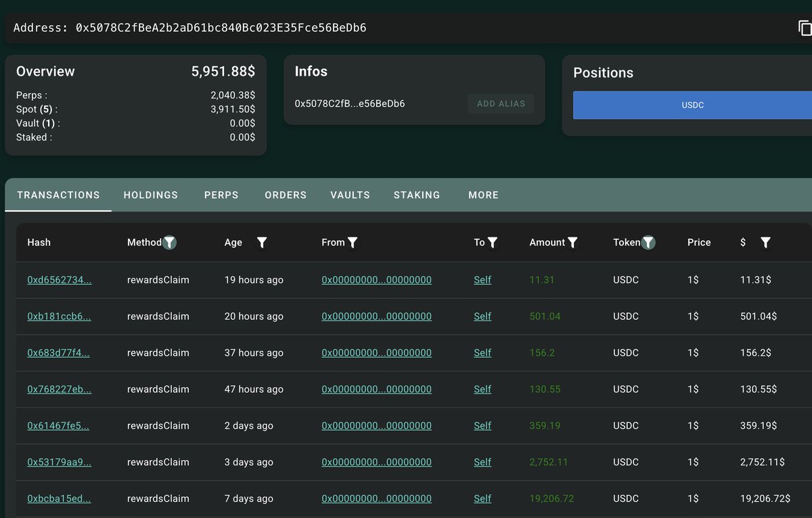Click the 156.2$ value cell
The height and width of the screenshot is (518, 812).
(756, 353)
